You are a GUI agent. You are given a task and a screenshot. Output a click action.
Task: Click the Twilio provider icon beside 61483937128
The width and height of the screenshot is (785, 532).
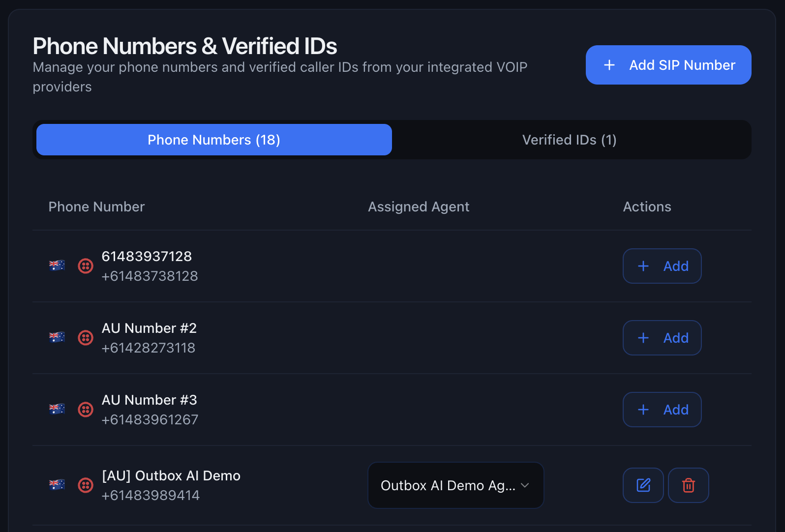click(85, 266)
